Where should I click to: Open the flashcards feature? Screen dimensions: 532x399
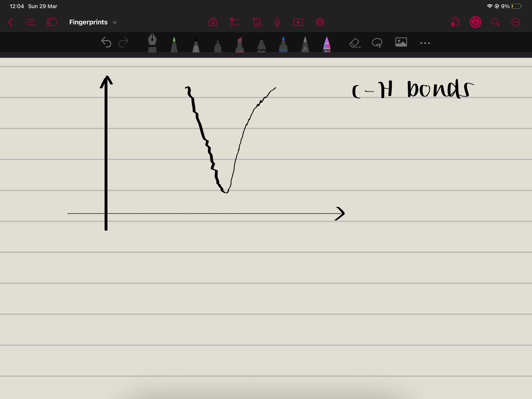click(x=213, y=22)
